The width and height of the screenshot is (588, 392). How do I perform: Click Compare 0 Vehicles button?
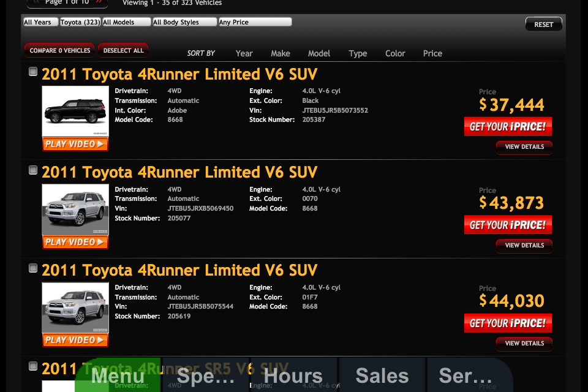(59, 50)
